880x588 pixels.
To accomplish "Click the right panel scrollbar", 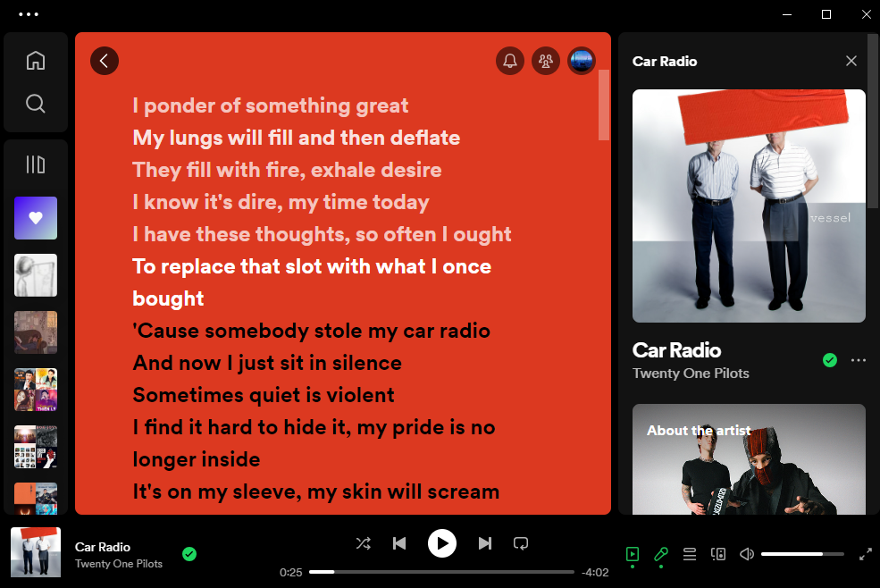I will click(873, 122).
